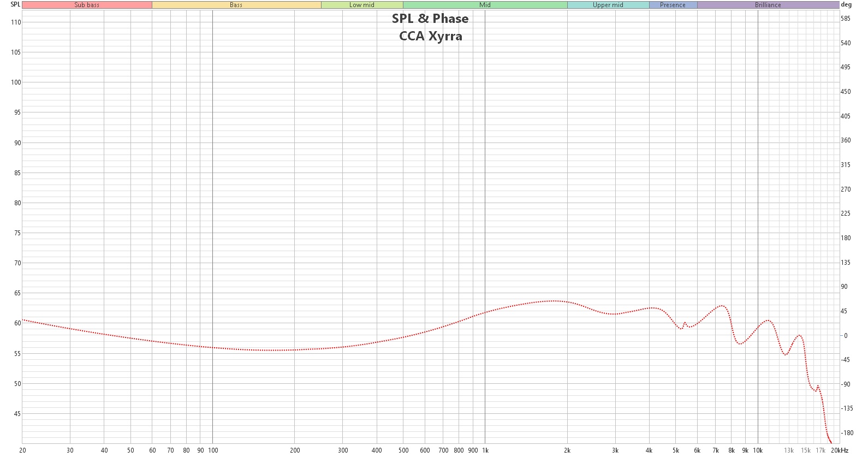
Task: Click the SPL axis header label
Action: (x=15, y=4)
